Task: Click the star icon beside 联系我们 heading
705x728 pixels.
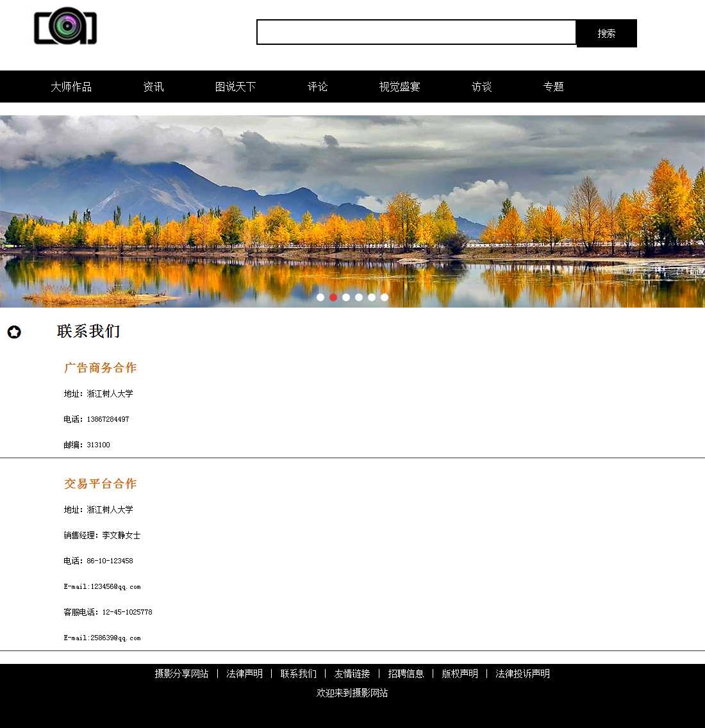Action: click(x=14, y=332)
